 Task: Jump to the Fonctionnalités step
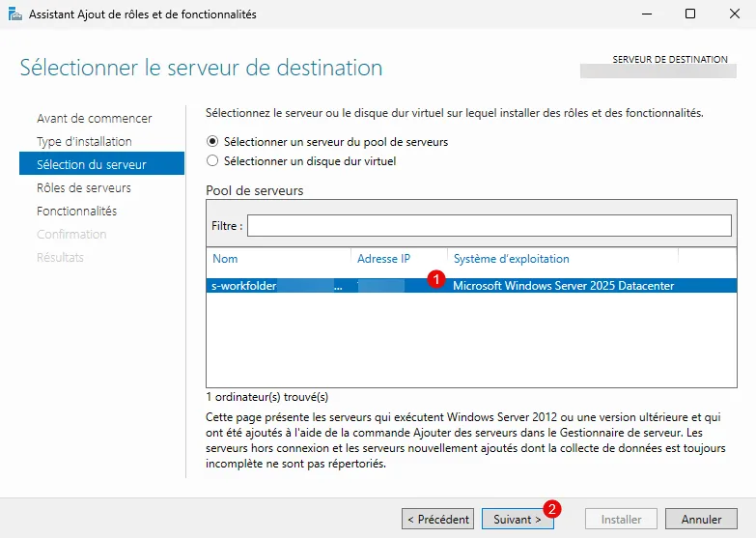pyautogui.click(x=76, y=211)
